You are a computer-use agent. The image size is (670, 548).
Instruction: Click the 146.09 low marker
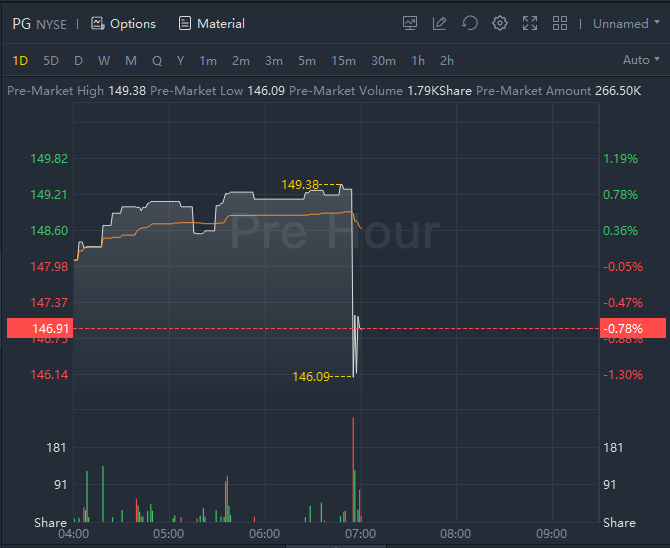coord(311,377)
